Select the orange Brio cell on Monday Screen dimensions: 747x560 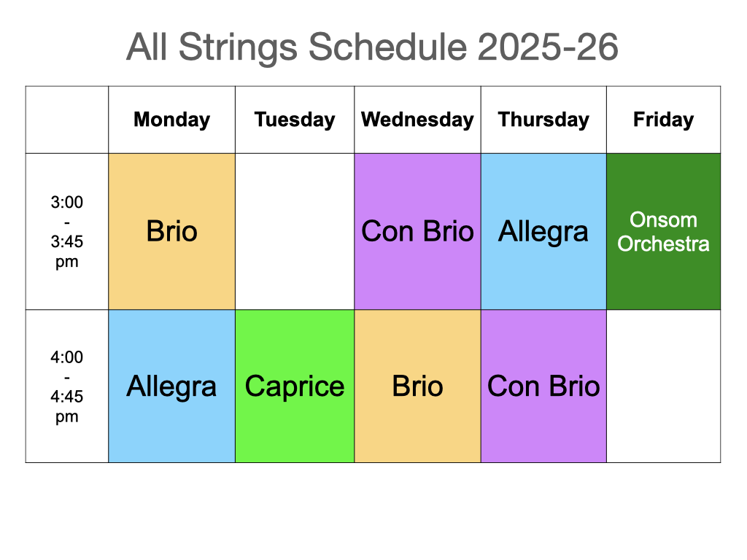pyautogui.click(x=171, y=231)
